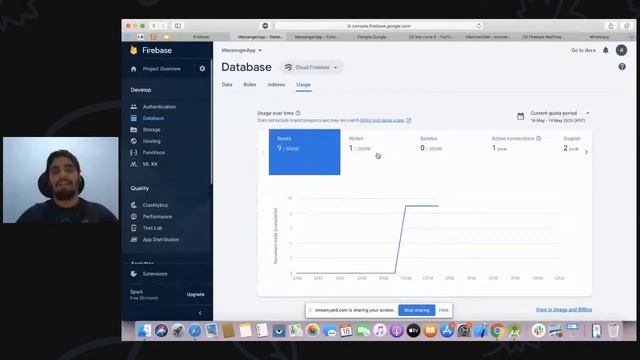Show next usage metrics with right chevron
Image resolution: width=640 pixels, height=360 pixels.
587,152
